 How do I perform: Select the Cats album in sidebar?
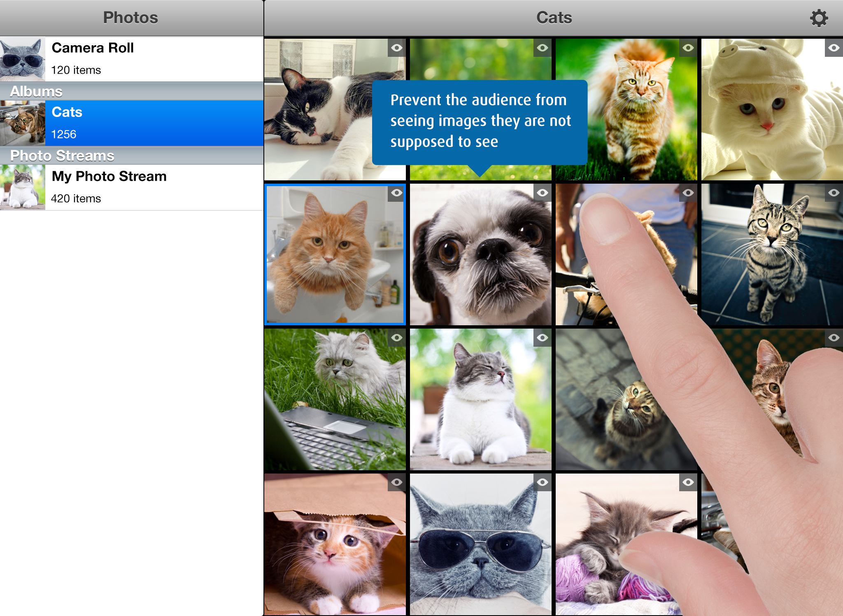tap(132, 123)
